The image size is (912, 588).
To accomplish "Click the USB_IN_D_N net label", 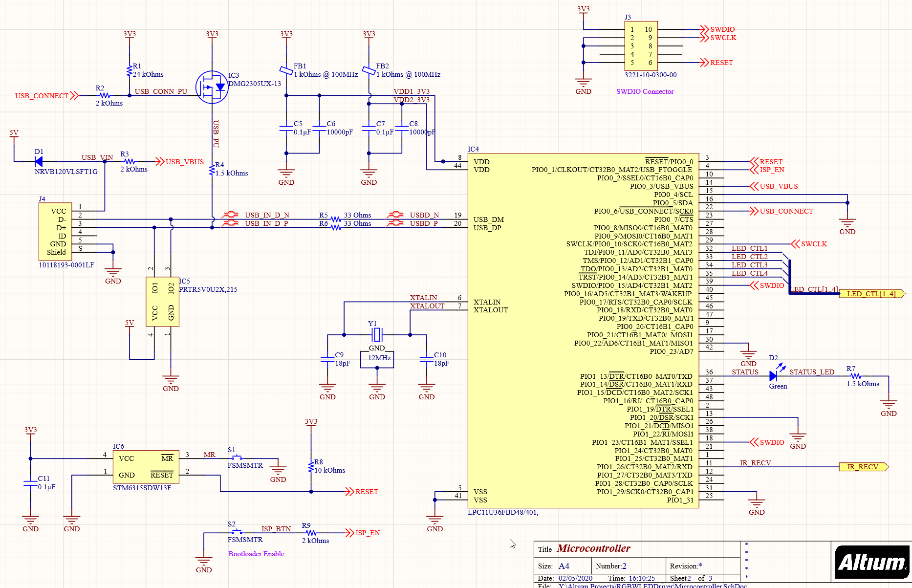I will pos(267,215).
